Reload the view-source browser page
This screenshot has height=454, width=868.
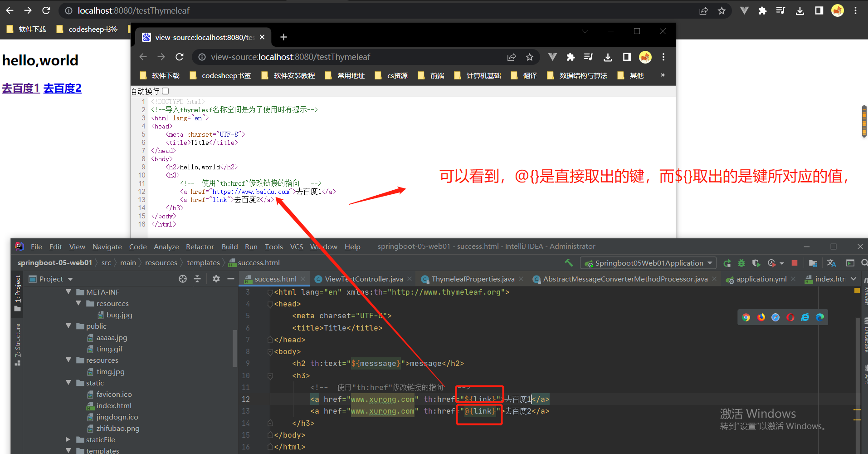[180, 57]
